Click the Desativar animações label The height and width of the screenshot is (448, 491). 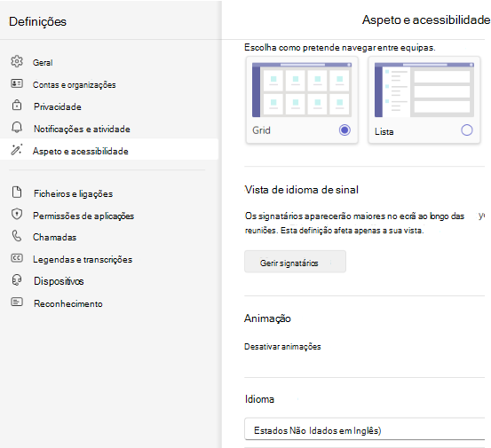(282, 347)
